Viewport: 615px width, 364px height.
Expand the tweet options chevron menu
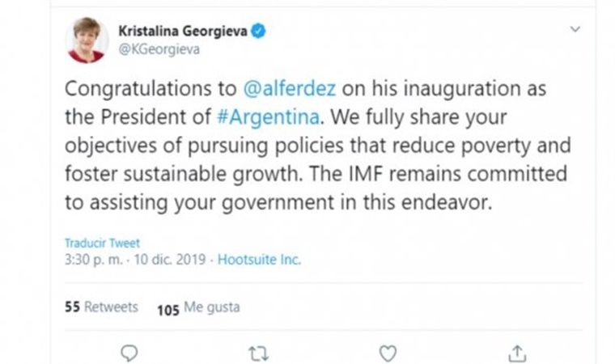point(575,29)
